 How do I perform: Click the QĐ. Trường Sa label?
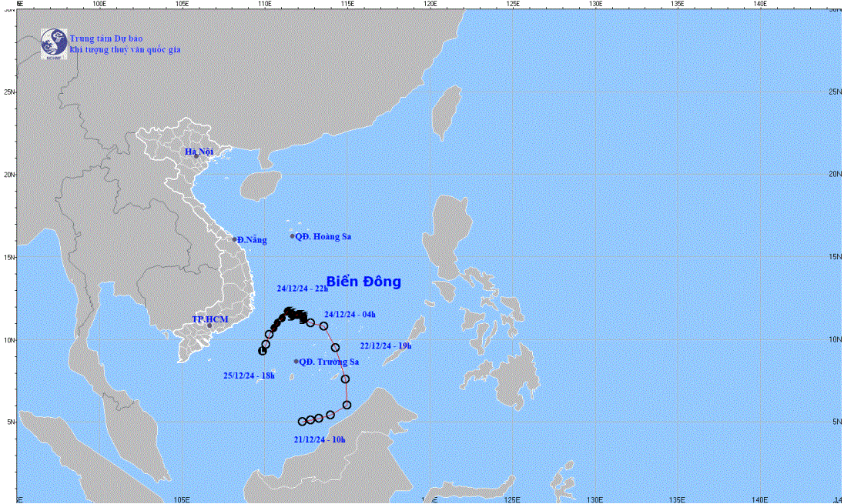tap(329, 362)
